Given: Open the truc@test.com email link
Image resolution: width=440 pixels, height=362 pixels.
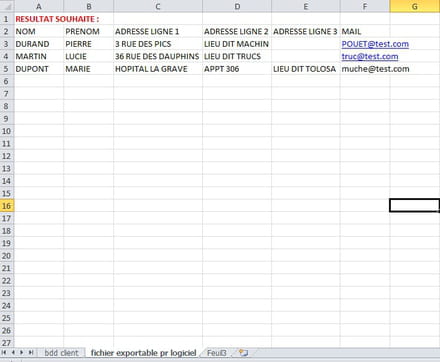Looking at the screenshot, I should coord(370,56).
